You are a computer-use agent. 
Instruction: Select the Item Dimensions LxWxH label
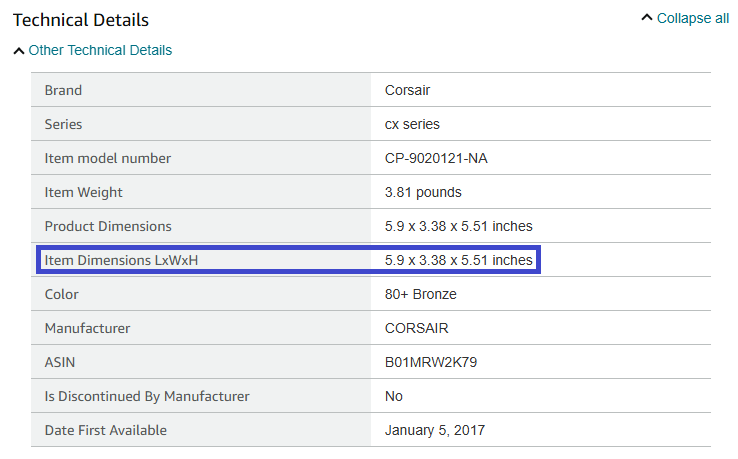[121, 260]
